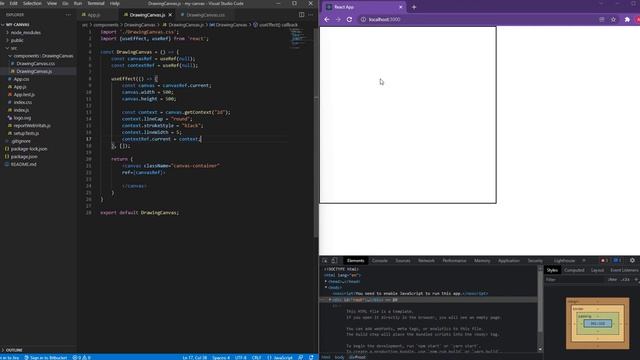Open the browser Extensions puzzle icon
Viewport: 640px width, 360px height.
point(627,19)
